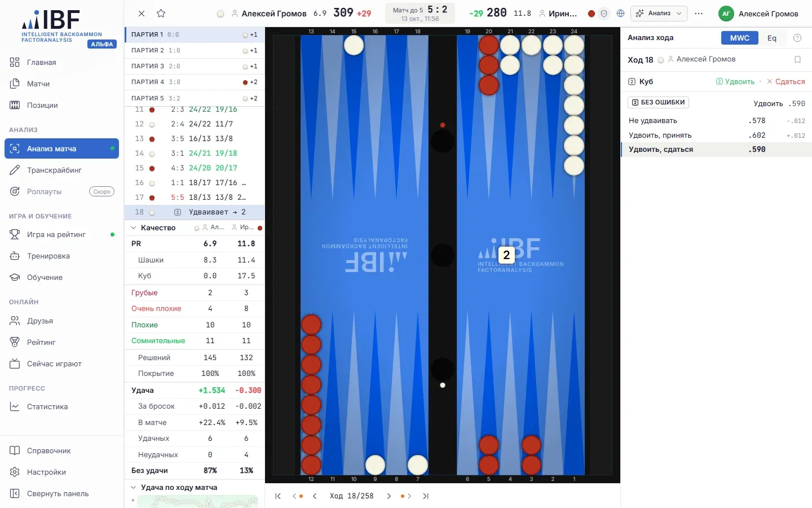Click the doubling cube showing 2
Image resolution: width=812 pixels, height=508 pixels.
point(506,255)
